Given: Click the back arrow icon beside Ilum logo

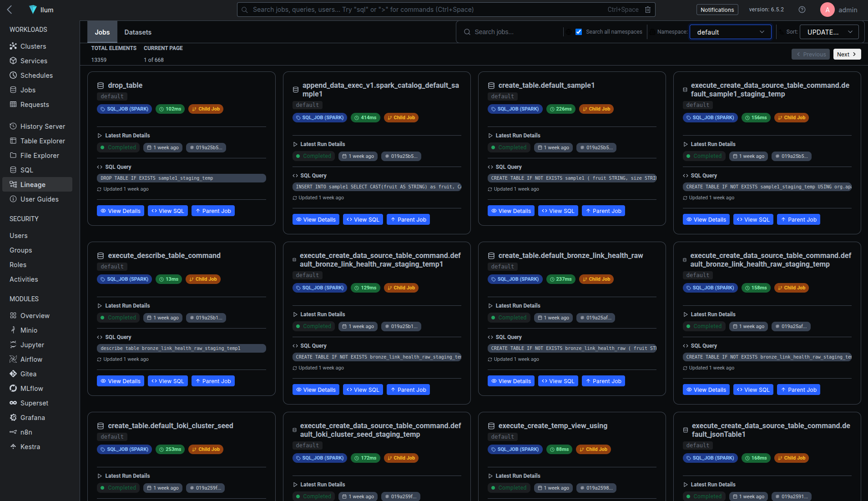Looking at the screenshot, I should coord(10,10).
